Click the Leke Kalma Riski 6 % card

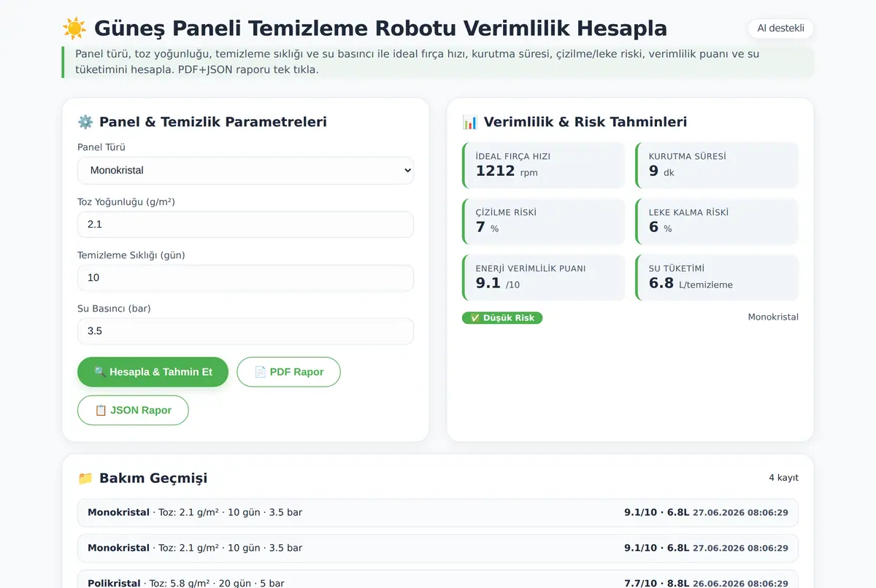717,222
